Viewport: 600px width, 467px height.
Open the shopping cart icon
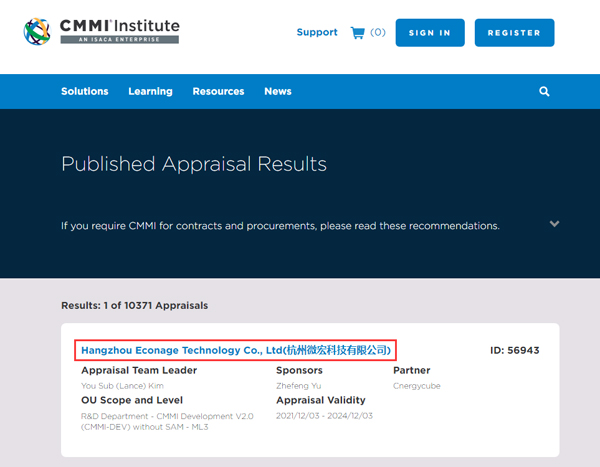click(358, 33)
